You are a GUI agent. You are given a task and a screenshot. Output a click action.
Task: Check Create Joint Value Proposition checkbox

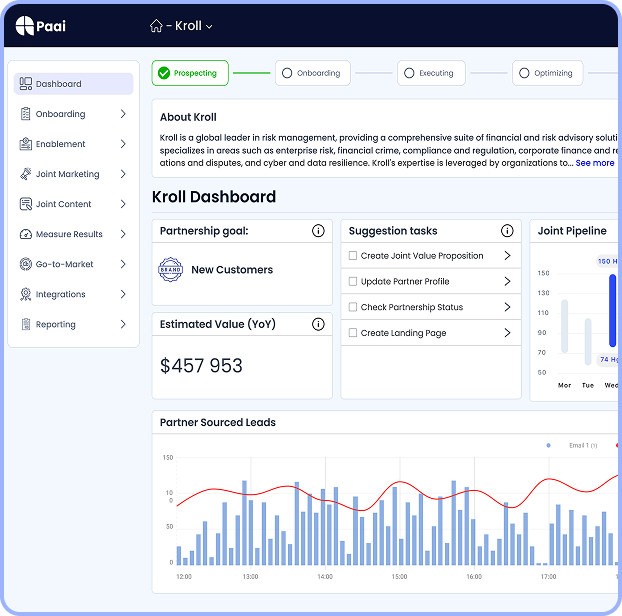click(x=353, y=255)
